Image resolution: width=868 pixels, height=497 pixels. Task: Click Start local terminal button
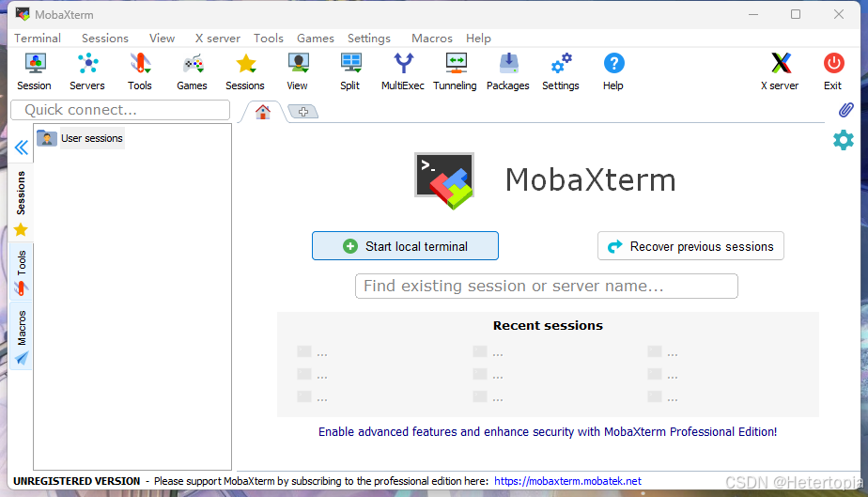point(405,246)
